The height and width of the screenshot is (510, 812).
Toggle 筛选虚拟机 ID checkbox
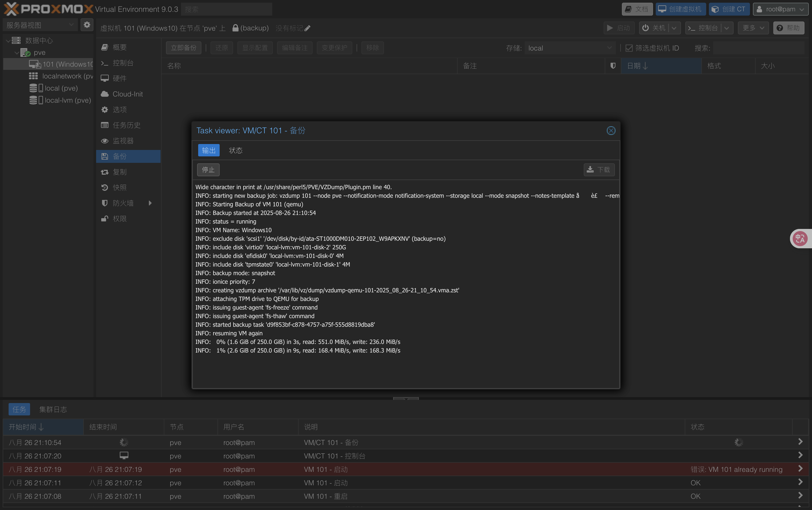pos(629,48)
